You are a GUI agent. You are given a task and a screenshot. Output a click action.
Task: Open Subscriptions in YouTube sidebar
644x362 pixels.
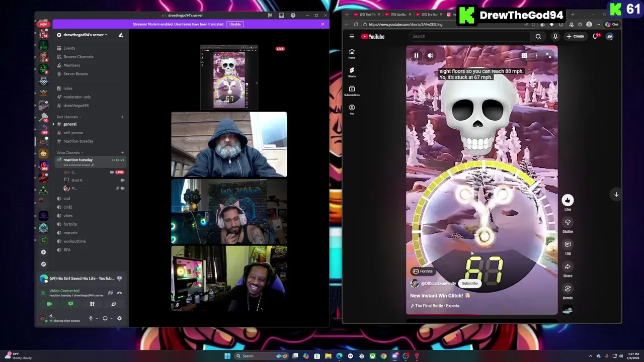pyautogui.click(x=352, y=90)
